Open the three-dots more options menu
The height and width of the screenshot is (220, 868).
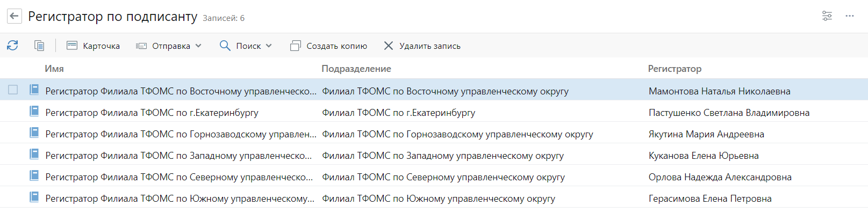pyautogui.click(x=850, y=16)
